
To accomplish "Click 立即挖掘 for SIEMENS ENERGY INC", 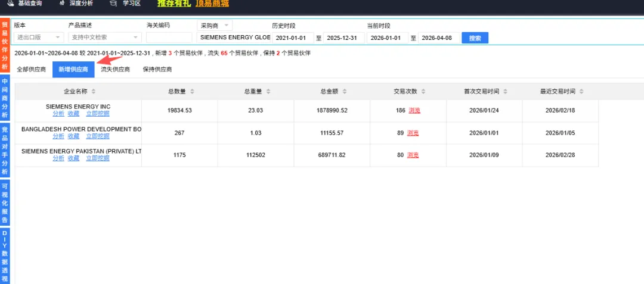I will [x=98, y=114].
